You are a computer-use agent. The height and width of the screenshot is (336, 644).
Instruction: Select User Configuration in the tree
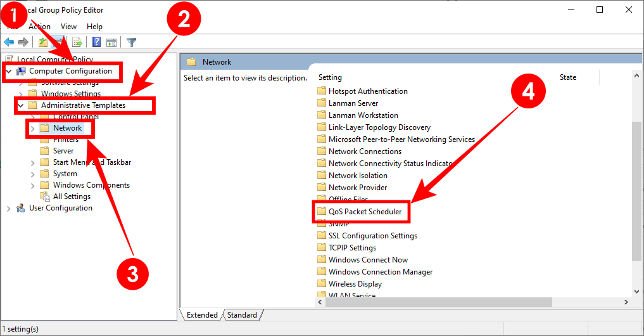click(61, 208)
